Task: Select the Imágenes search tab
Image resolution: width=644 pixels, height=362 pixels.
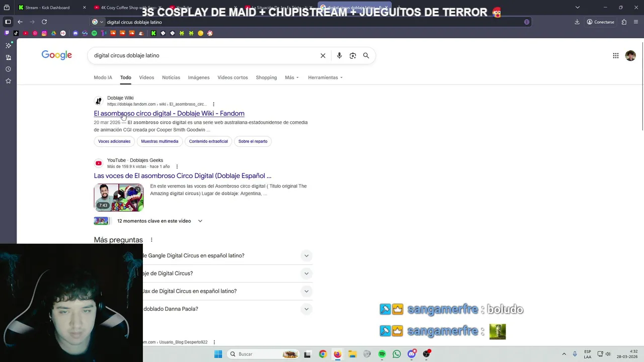Action: (x=199, y=77)
